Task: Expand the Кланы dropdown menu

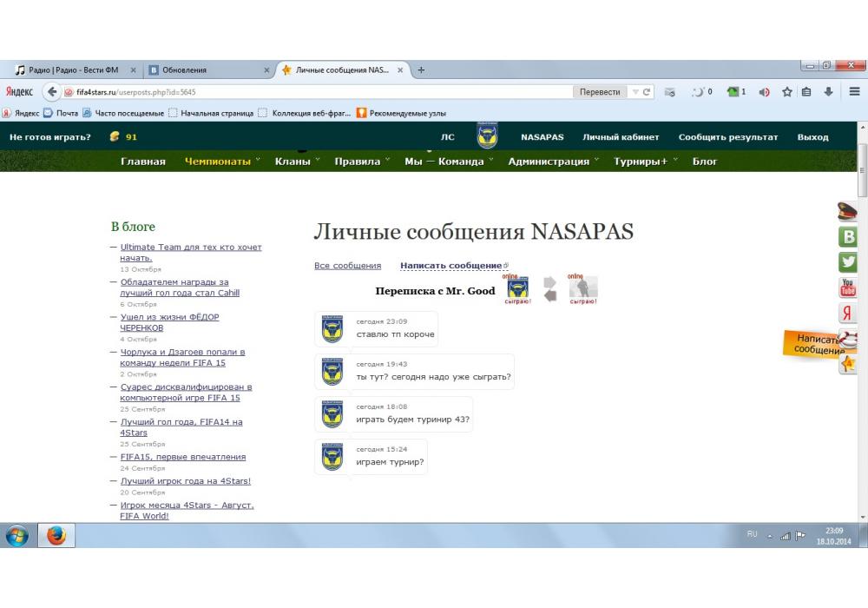Action: pos(293,162)
